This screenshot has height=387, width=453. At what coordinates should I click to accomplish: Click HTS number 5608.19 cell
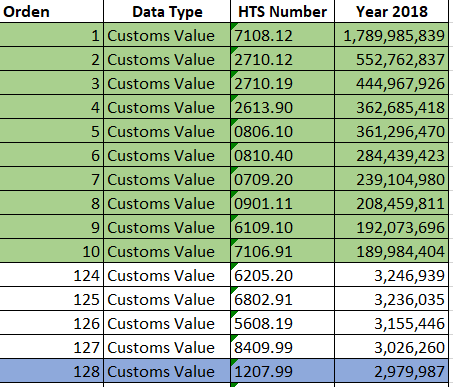pyautogui.click(x=282, y=323)
